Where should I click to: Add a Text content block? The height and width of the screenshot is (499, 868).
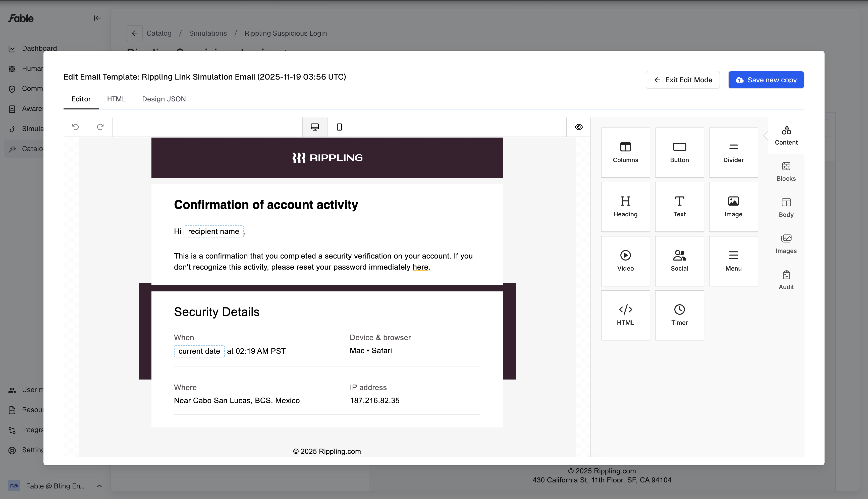coord(679,207)
